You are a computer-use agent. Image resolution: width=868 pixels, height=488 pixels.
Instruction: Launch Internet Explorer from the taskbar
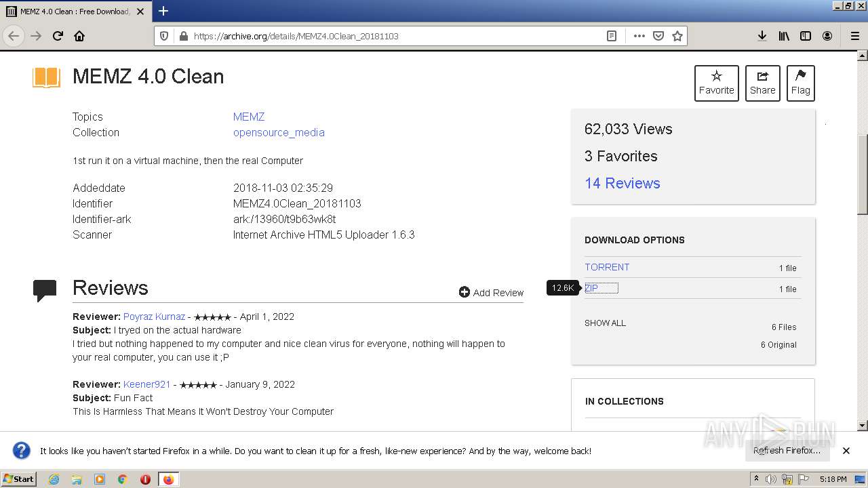(x=54, y=479)
